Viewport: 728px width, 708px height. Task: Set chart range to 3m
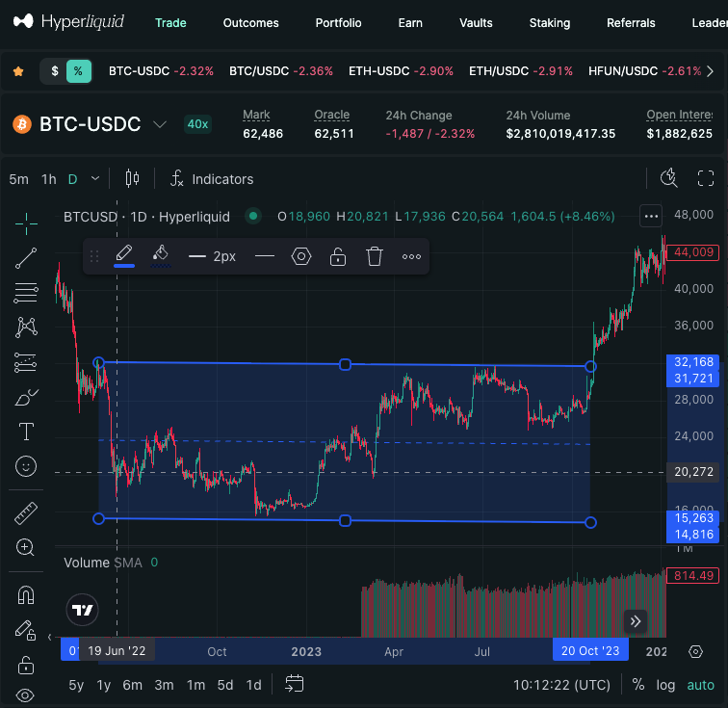tap(164, 685)
